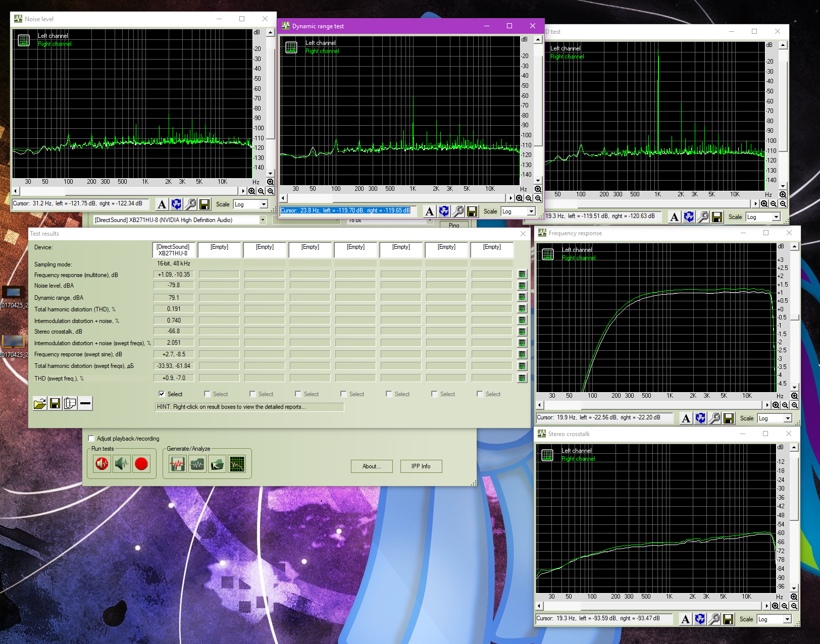
Task: Open wrench settings in Dynamic range test window
Action: (x=458, y=211)
